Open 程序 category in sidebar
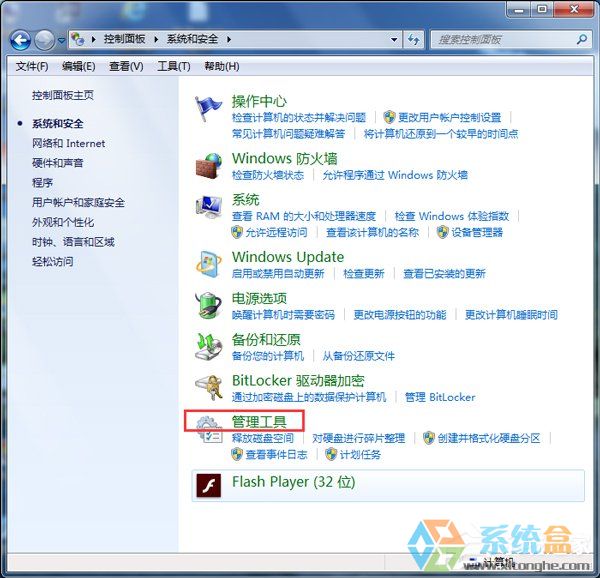The height and width of the screenshot is (578, 600). 42,183
